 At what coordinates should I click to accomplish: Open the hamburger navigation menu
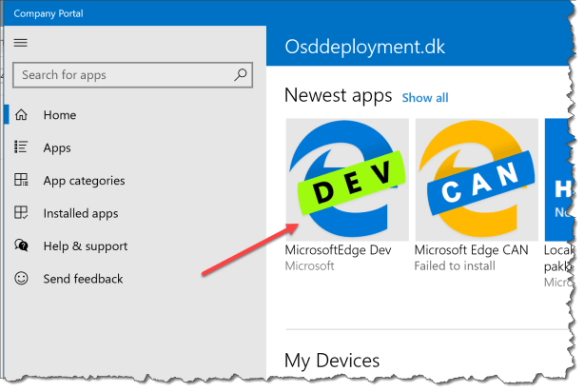click(x=21, y=43)
